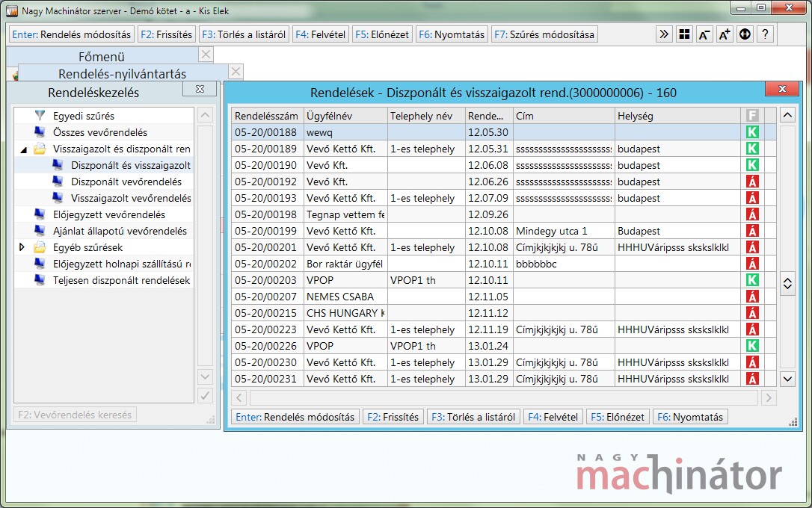Click F7: Szűrés módosítása button
Viewport: 812px width, 508px height.
click(544, 34)
